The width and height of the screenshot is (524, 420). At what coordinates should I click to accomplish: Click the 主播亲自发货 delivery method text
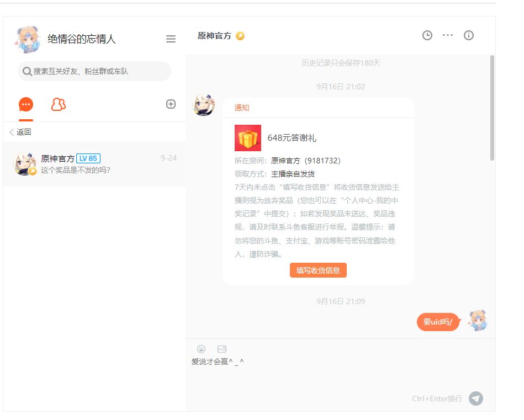(x=293, y=174)
